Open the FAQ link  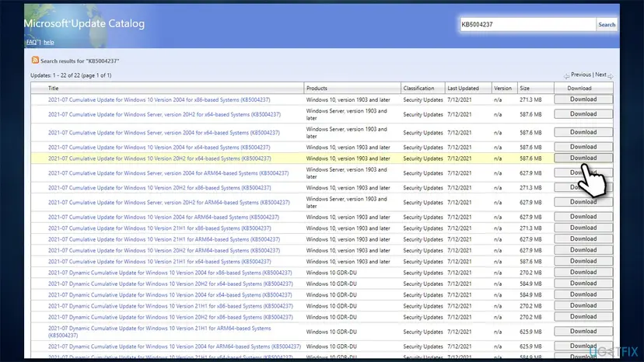click(x=32, y=42)
